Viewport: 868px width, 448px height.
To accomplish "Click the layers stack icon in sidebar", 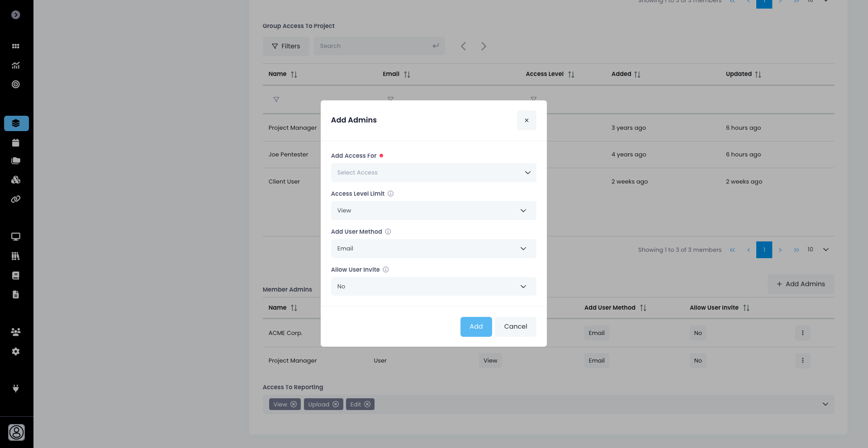I will click(x=16, y=123).
